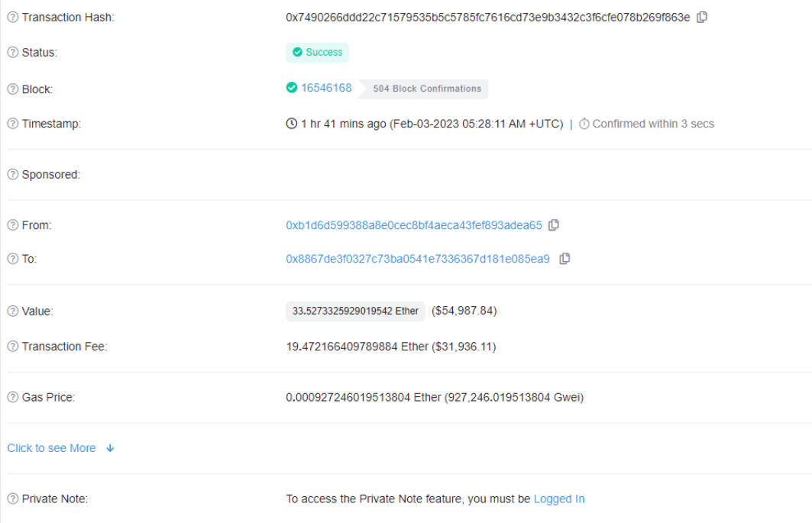Open help icon beside Transaction Fee label
The image size is (812, 523).
tap(13, 347)
